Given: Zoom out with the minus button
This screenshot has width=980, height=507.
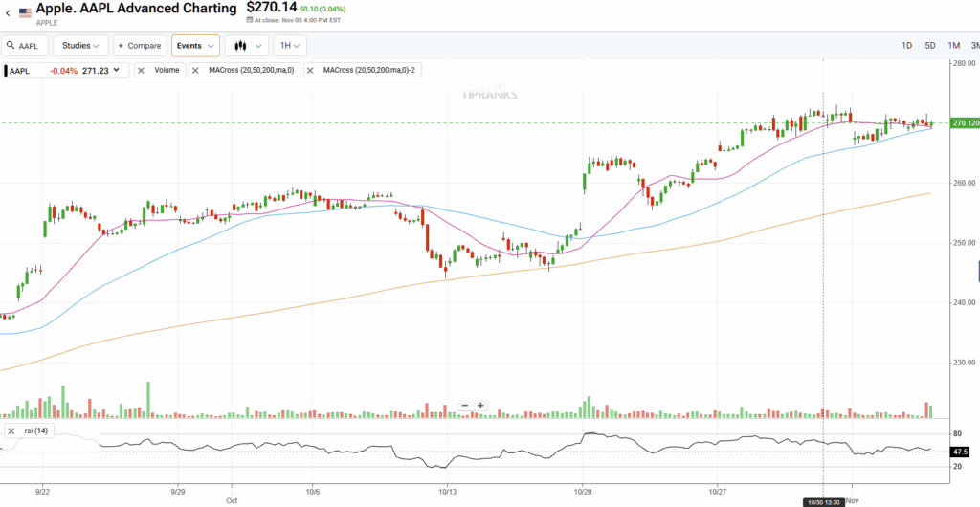Looking at the screenshot, I should (x=464, y=406).
